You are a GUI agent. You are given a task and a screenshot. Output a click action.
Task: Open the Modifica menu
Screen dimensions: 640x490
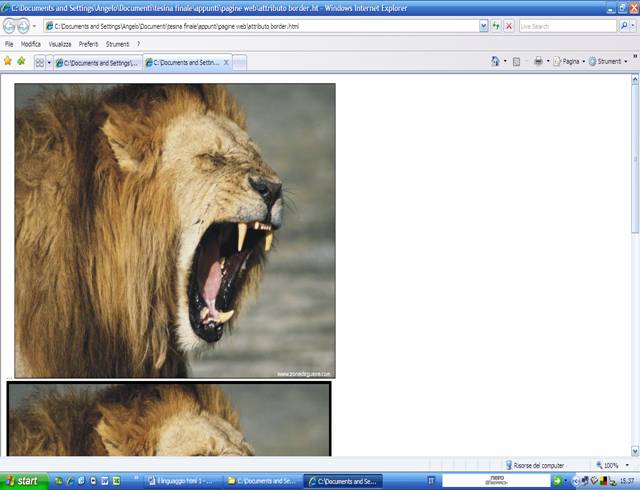point(31,44)
